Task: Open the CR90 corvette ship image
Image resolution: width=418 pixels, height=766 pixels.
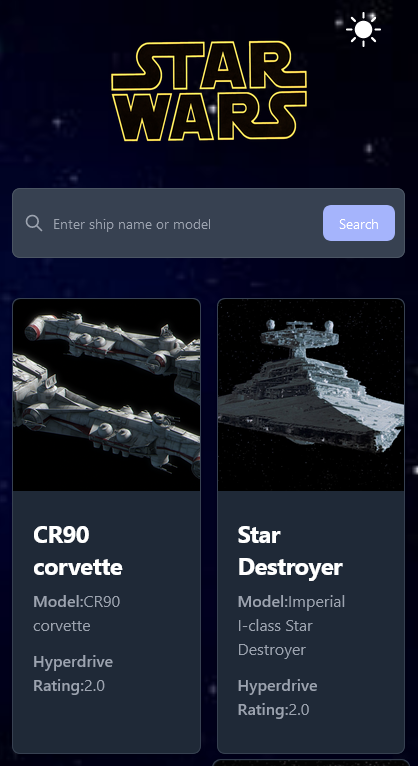Action: (x=106, y=395)
